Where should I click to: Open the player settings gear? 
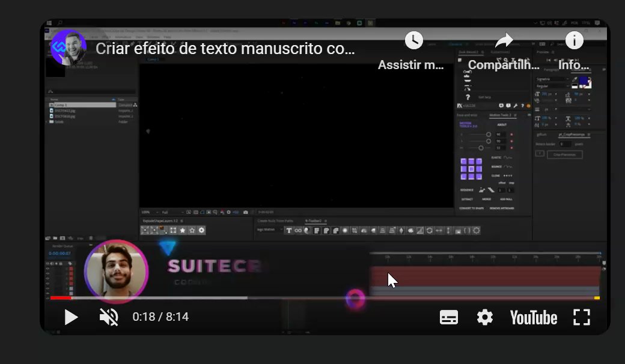[x=485, y=317]
